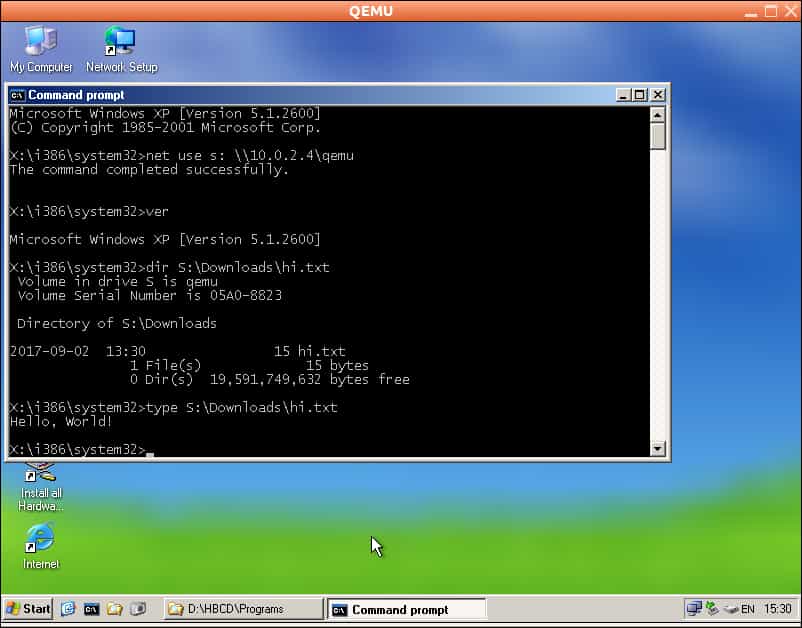
Task: Switch to the D:\HBCD\Programs taskbar window
Action: pyautogui.click(x=243, y=609)
